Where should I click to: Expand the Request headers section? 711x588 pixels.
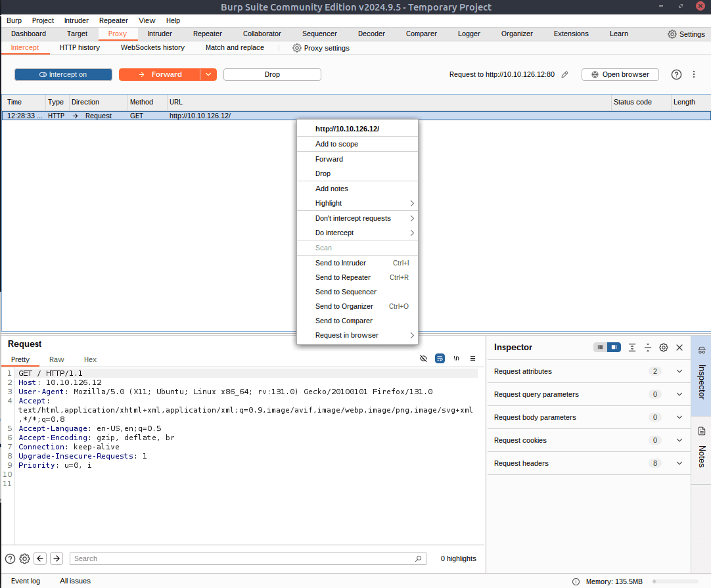pos(679,463)
